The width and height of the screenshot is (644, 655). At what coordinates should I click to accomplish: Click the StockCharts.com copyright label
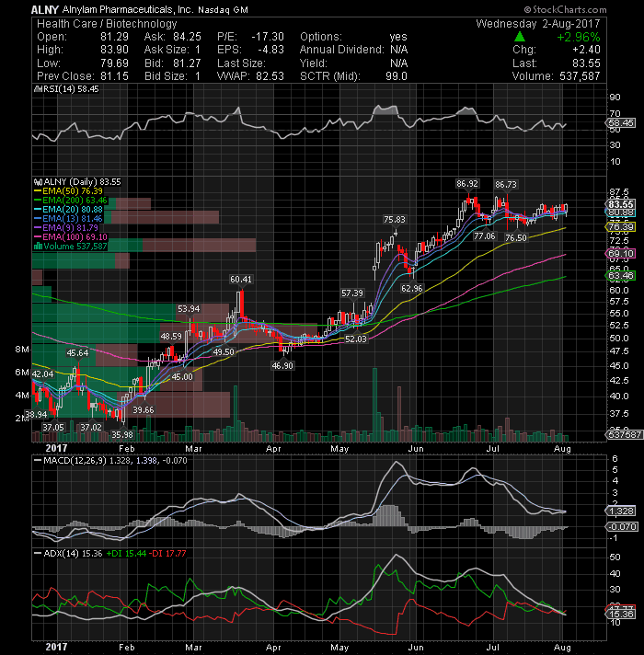coord(566,9)
